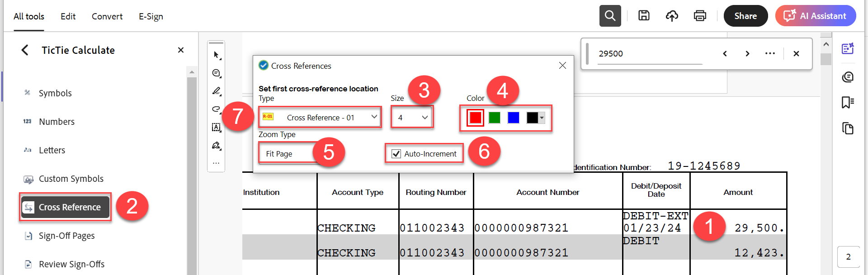Open the Letters tool
This screenshot has height=275, width=868.
click(x=52, y=150)
